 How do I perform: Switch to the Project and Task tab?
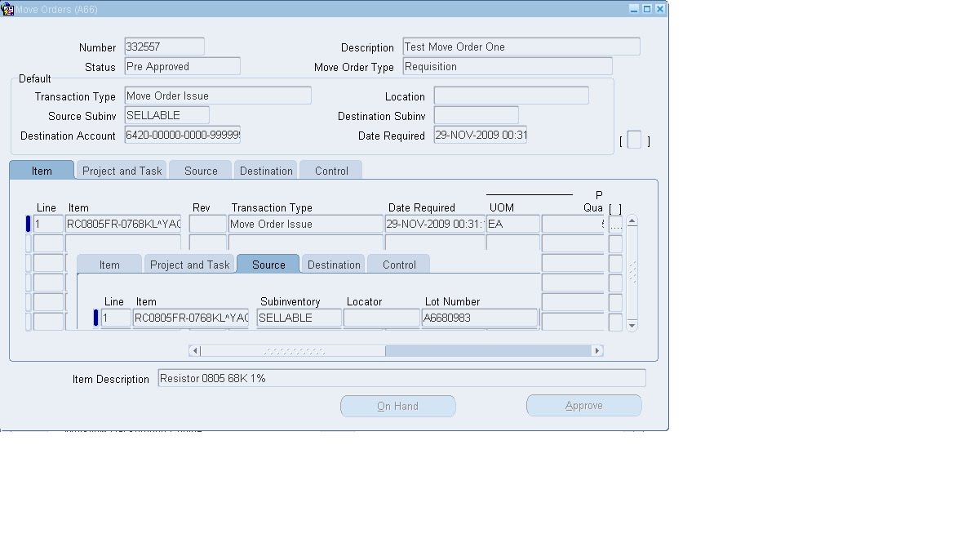[x=121, y=170]
